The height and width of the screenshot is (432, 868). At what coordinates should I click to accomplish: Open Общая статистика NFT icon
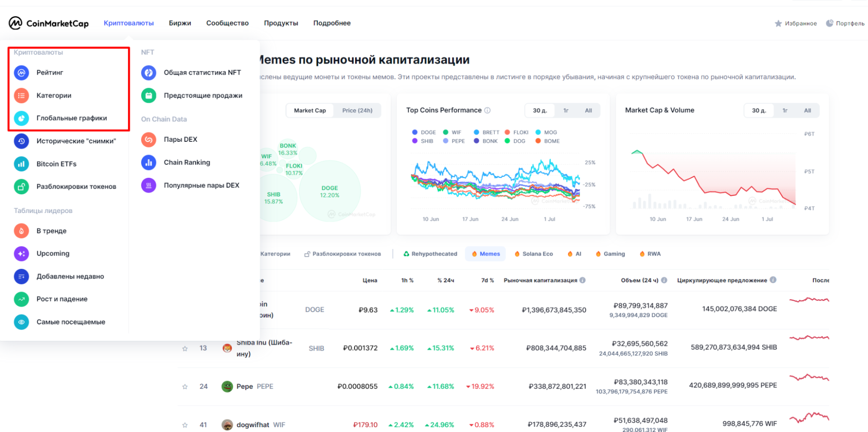[149, 72]
